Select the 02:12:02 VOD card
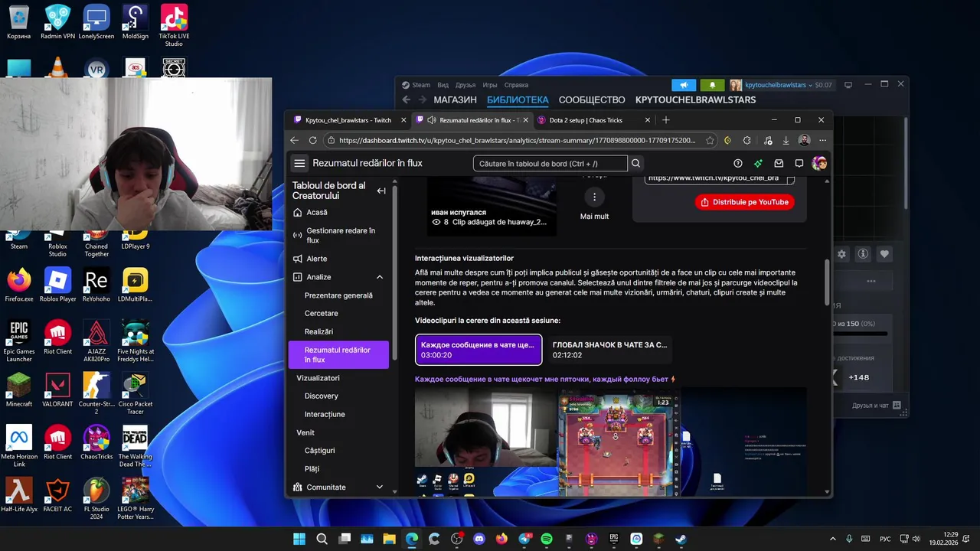Image resolution: width=980 pixels, height=551 pixels. tap(609, 350)
